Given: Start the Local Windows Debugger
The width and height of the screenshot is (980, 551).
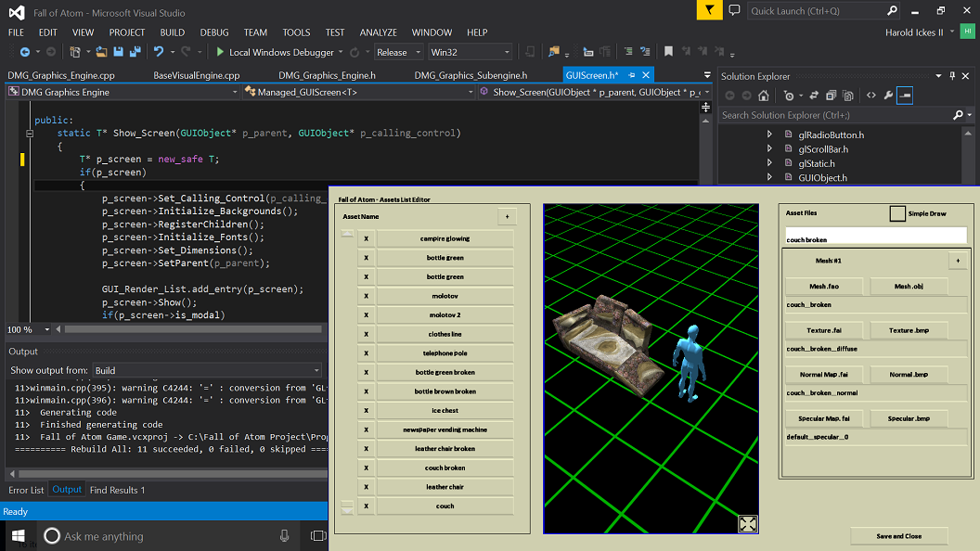Looking at the screenshot, I should click(x=275, y=53).
